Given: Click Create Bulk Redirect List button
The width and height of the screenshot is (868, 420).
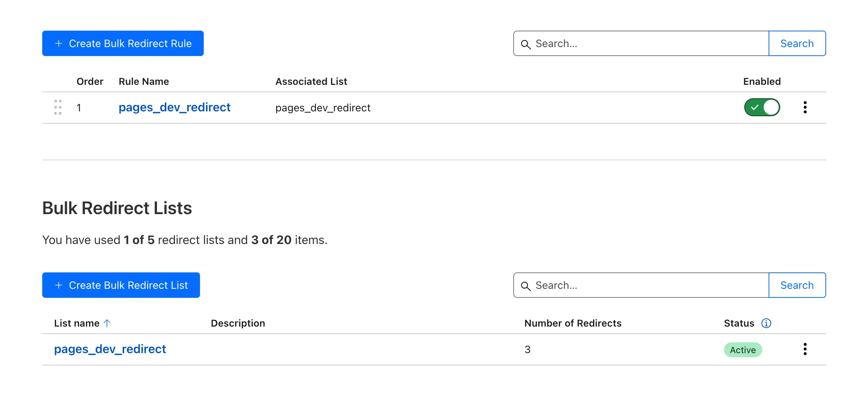Looking at the screenshot, I should [x=121, y=285].
